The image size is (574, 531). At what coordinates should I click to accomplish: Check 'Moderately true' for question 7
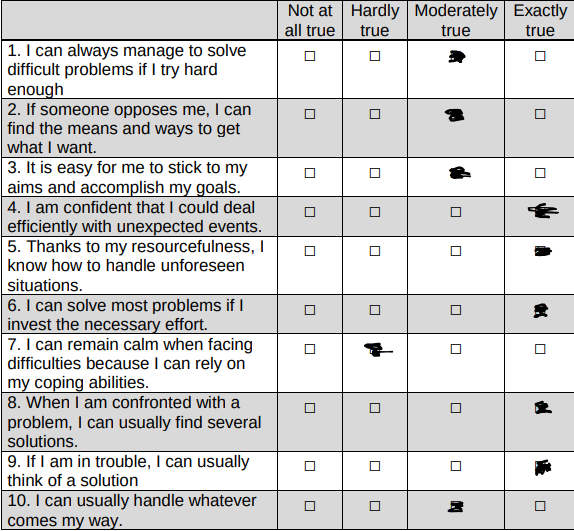456,349
